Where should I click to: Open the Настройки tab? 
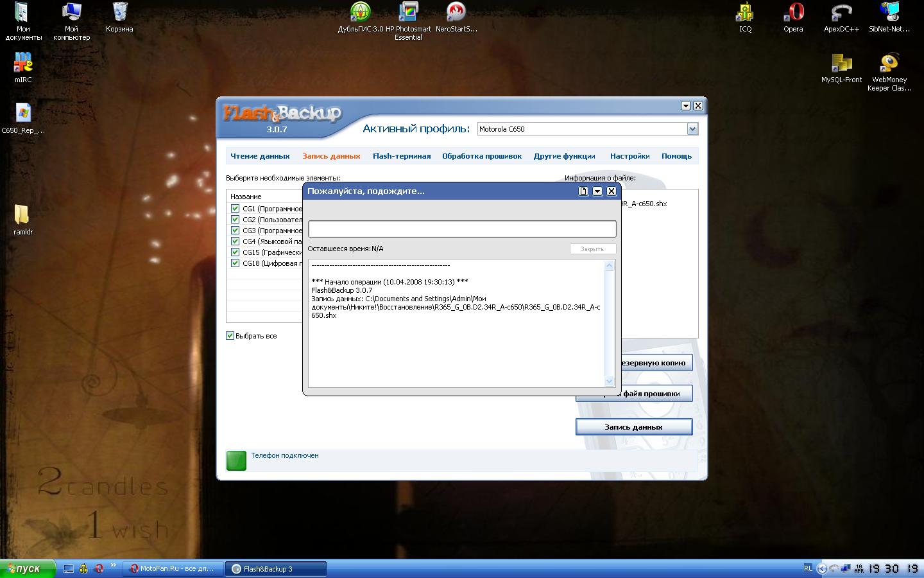coord(630,156)
